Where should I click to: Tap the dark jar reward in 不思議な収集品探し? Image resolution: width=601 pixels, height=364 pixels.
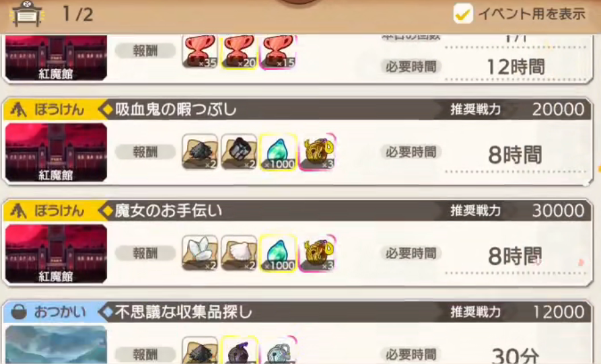239,350
